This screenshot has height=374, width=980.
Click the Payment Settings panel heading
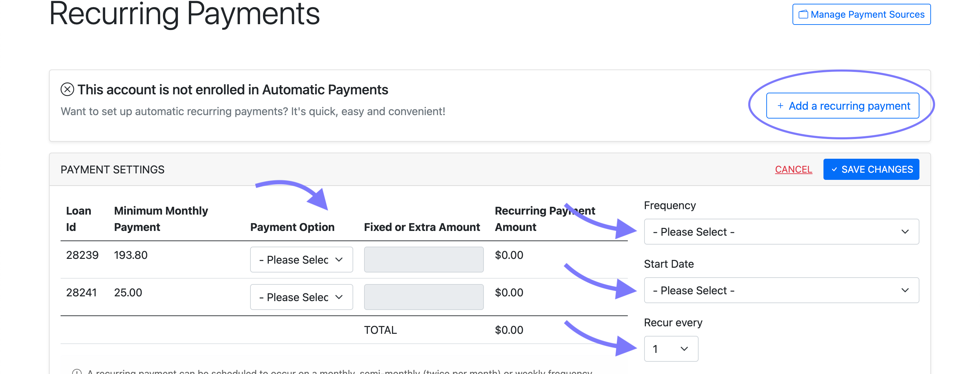pos(113,170)
